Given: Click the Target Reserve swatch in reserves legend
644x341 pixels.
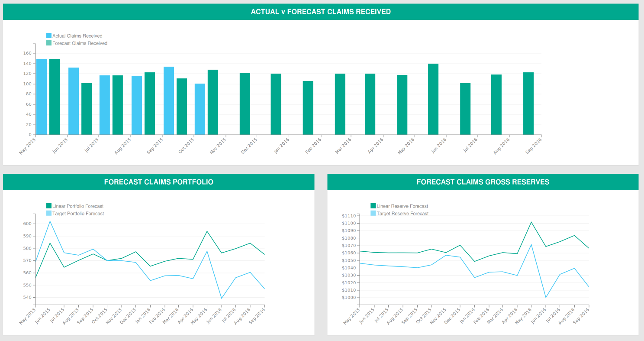Looking at the screenshot, I should [x=374, y=214].
